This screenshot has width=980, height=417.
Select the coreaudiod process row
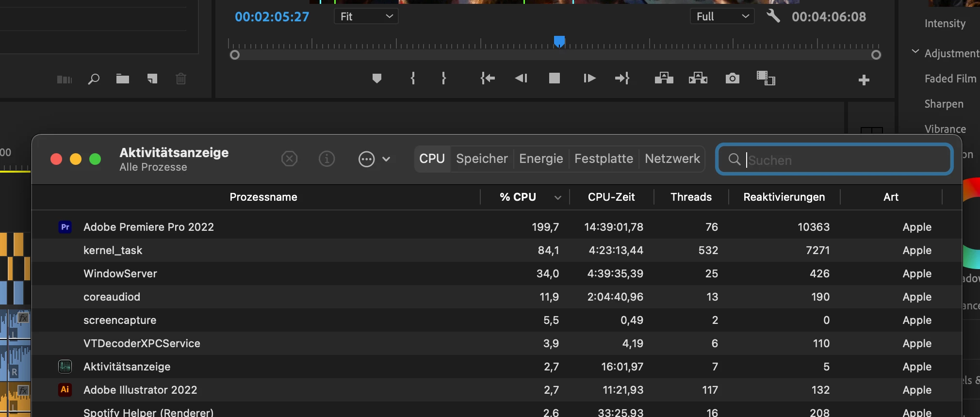click(496, 297)
